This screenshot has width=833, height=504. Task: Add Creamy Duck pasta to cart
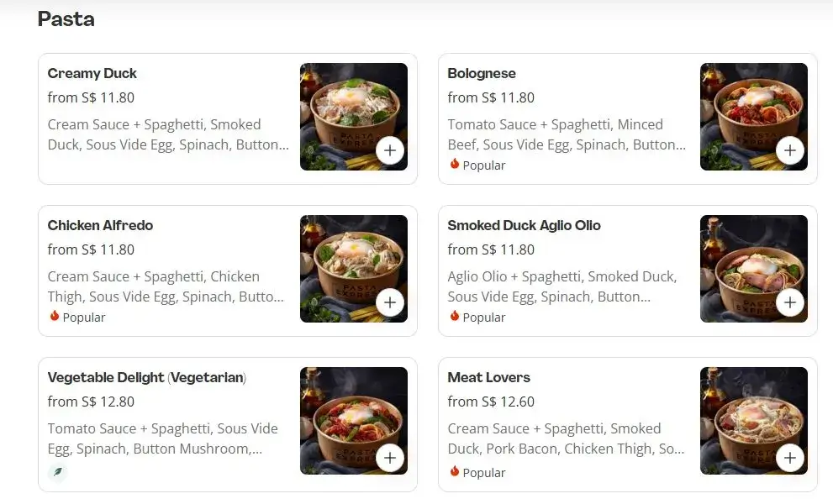tap(390, 151)
